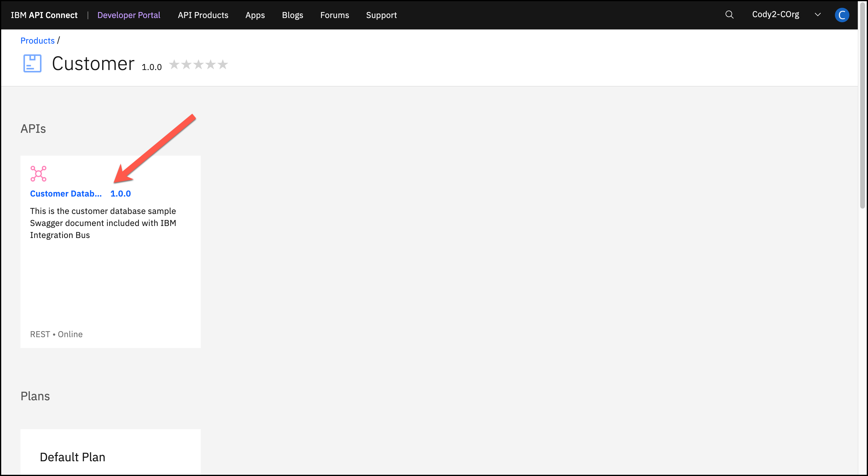The image size is (868, 476).
Task: Click the Customer product package icon
Action: tap(32, 63)
